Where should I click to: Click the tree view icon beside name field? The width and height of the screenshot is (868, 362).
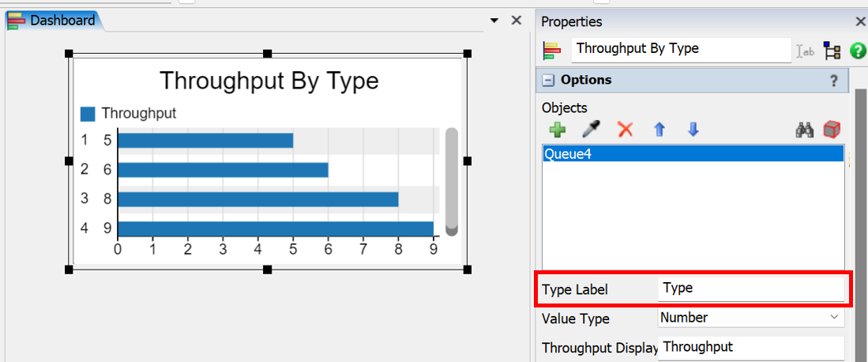tap(832, 51)
